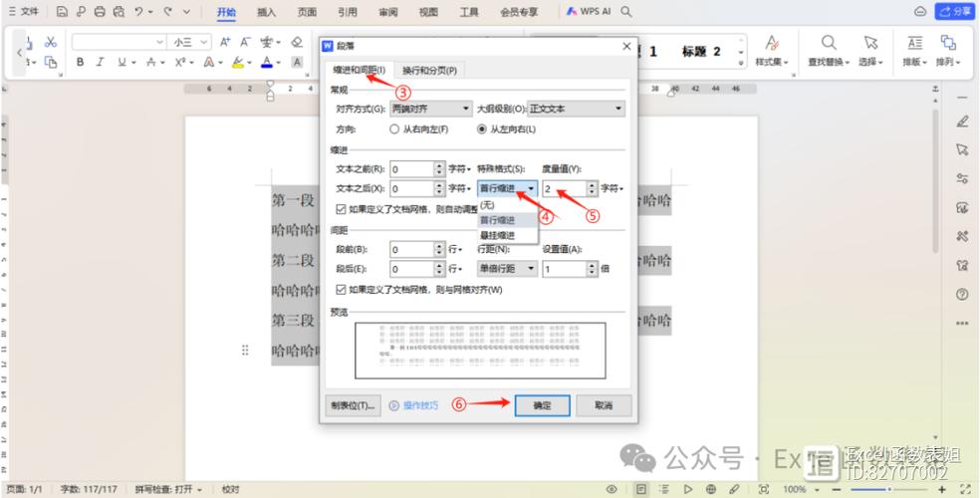Click the eye protection mode icon in status bar

612,489
